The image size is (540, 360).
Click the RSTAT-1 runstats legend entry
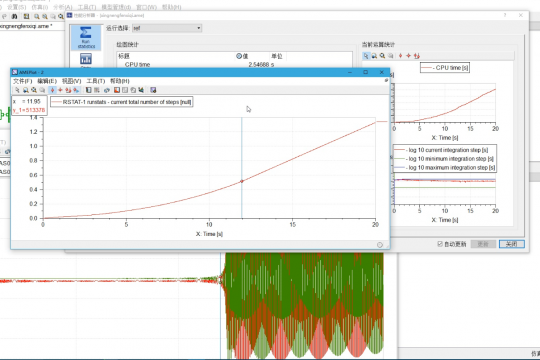pos(122,102)
